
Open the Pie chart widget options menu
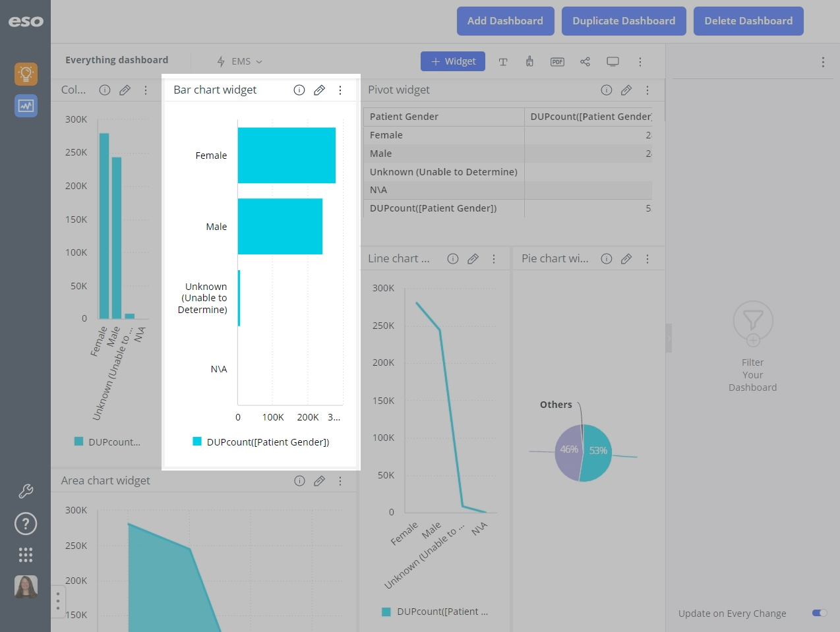tap(647, 259)
